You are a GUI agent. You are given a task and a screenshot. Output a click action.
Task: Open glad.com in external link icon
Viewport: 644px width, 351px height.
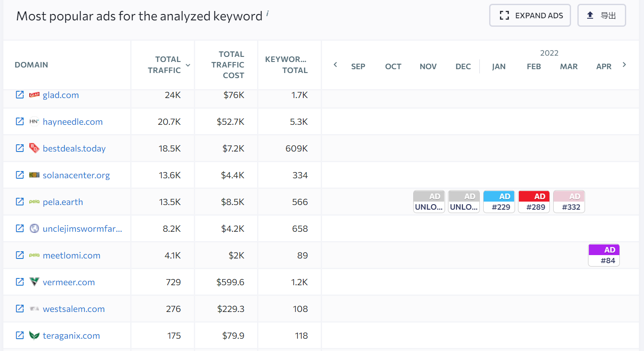[x=20, y=95]
